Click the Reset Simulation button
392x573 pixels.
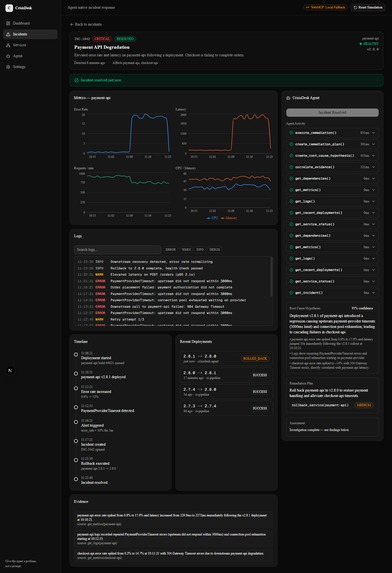pyautogui.click(x=368, y=7)
